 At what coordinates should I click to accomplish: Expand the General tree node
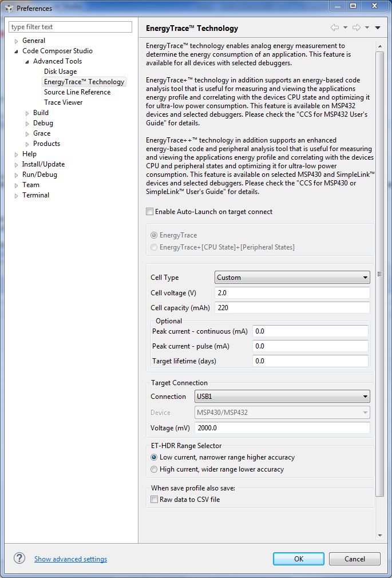16,41
